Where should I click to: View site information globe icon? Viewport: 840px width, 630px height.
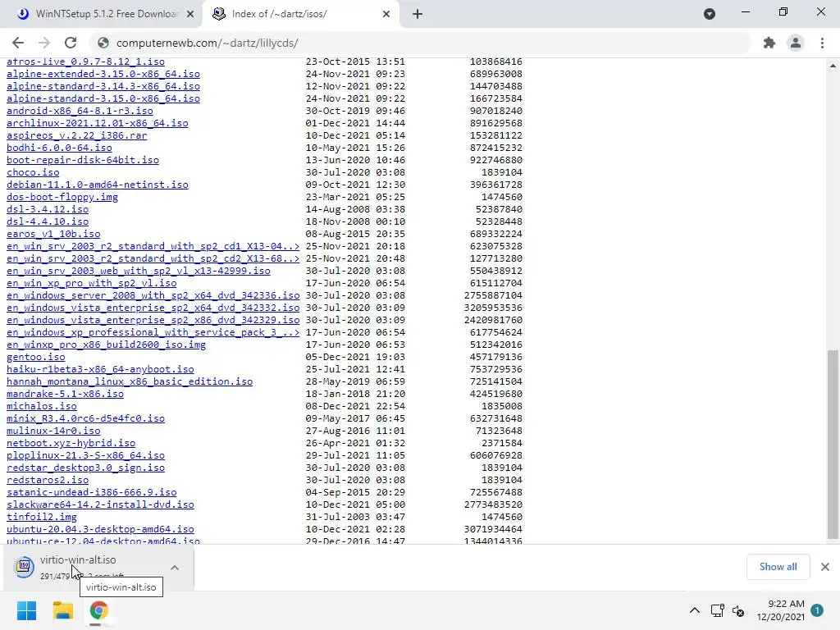click(x=103, y=43)
